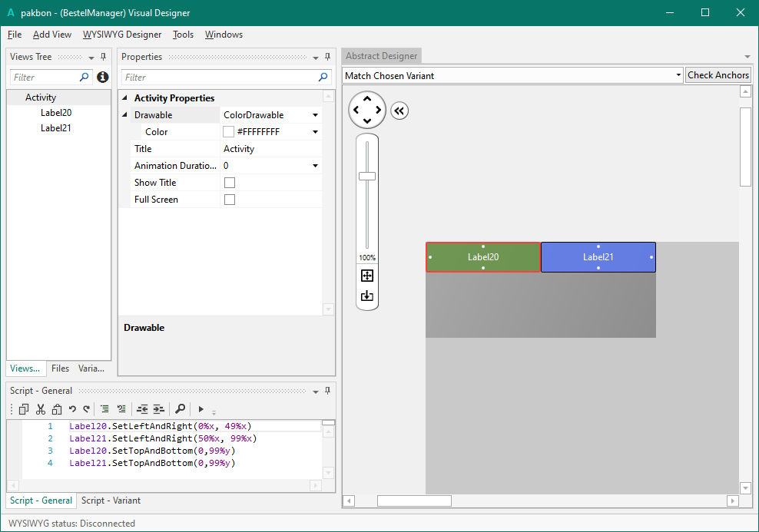Collapse designer controls with double-chevron button
This screenshot has width=759, height=532.
[x=399, y=111]
